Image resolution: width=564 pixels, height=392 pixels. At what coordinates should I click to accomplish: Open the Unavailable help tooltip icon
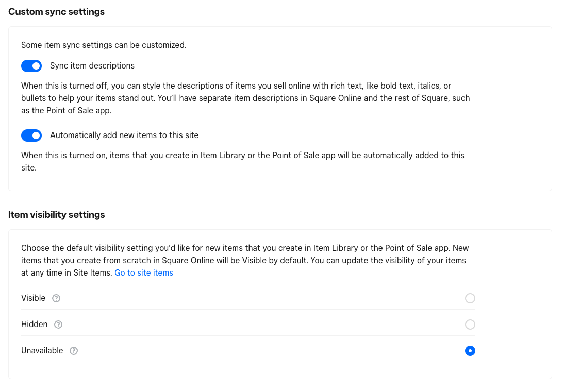point(74,351)
